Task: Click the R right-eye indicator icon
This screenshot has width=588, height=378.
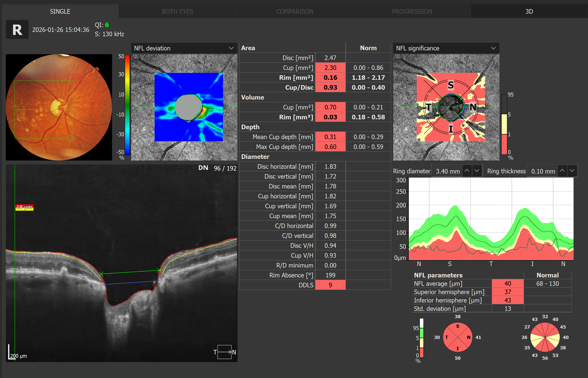Action: coord(17,30)
